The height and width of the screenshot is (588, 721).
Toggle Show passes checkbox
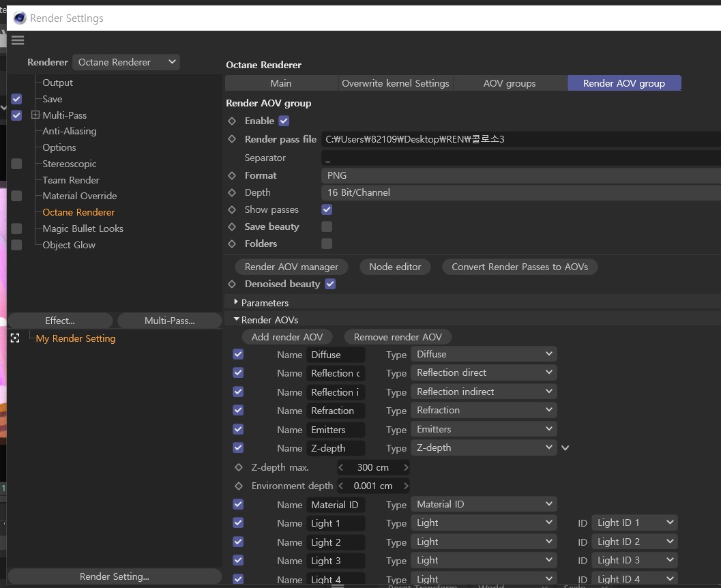point(327,209)
